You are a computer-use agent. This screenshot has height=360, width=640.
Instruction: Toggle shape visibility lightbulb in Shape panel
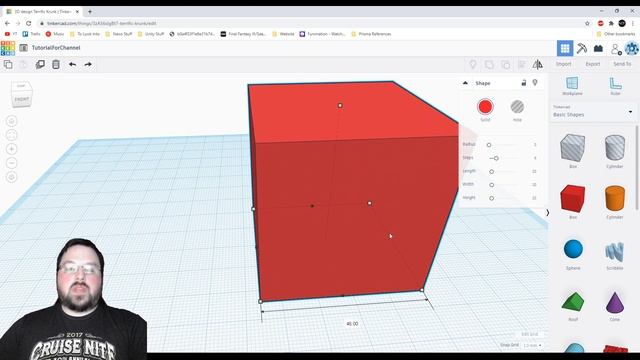[x=535, y=83]
